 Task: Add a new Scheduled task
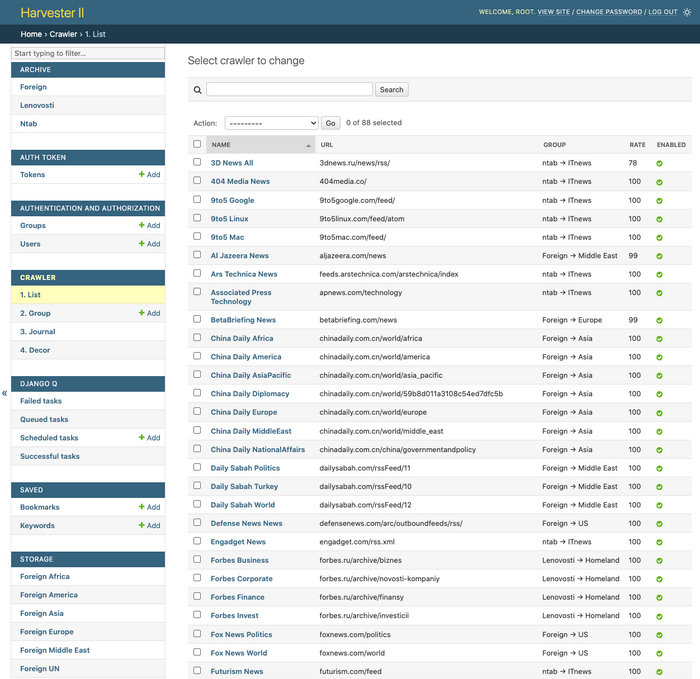(x=149, y=437)
